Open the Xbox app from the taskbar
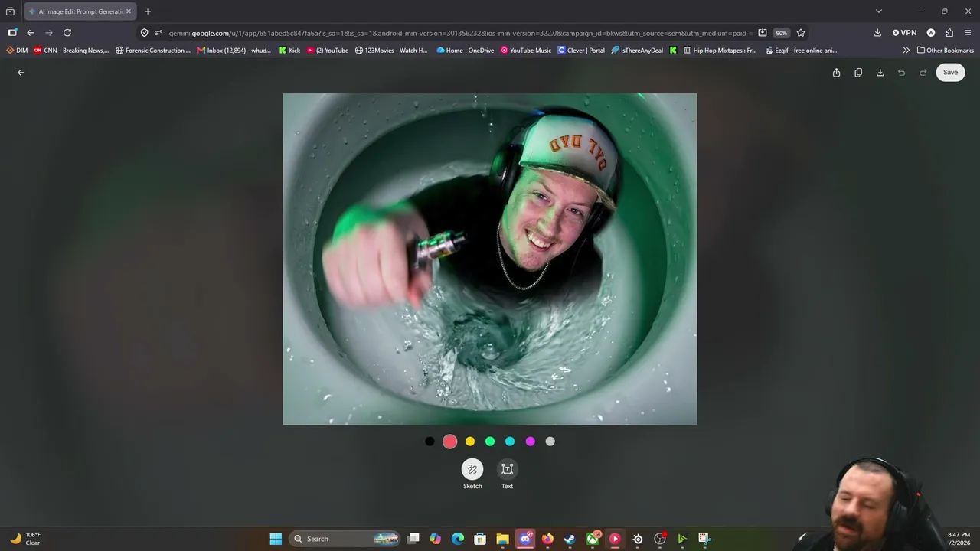The height and width of the screenshot is (551, 980). (593, 539)
